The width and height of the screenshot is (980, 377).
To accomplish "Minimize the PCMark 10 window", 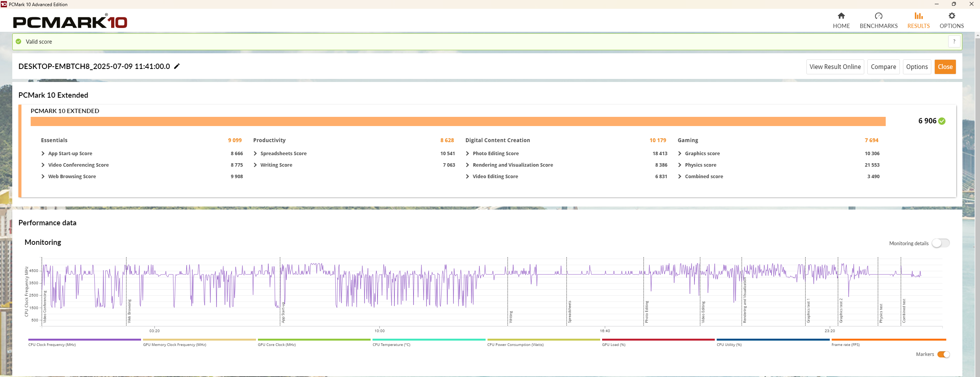I will [936, 4].
